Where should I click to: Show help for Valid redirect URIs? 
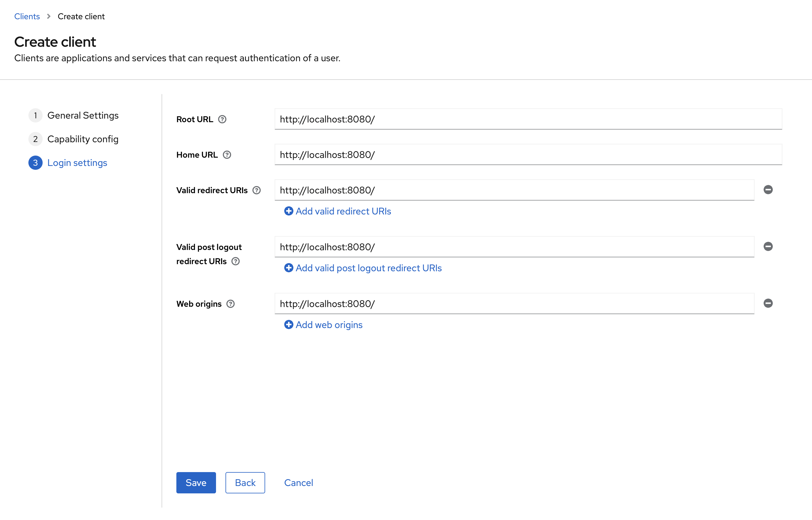[257, 190]
